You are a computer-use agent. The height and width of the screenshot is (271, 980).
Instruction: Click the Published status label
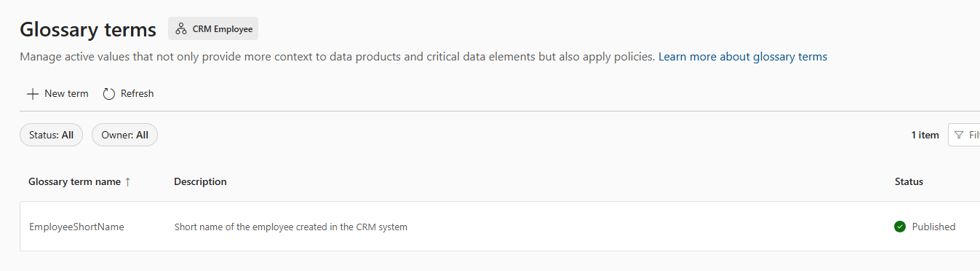pyautogui.click(x=933, y=227)
